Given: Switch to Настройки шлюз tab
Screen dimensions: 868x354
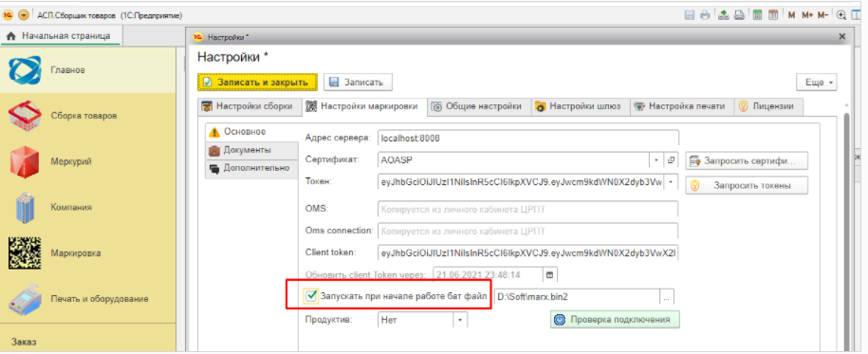Looking at the screenshot, I should pos(581,106).
